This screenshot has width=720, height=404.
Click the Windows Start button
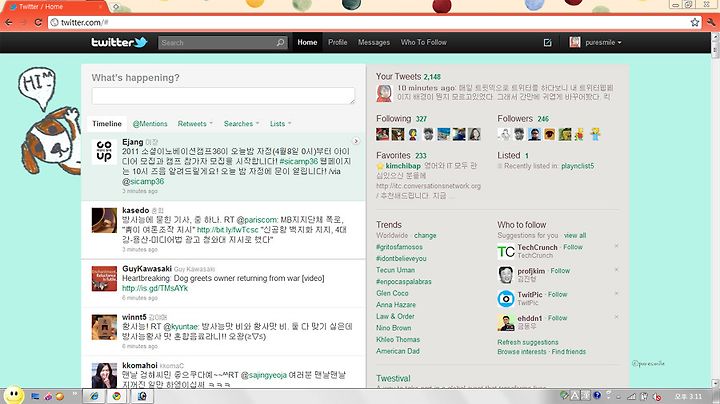[14, 395]
